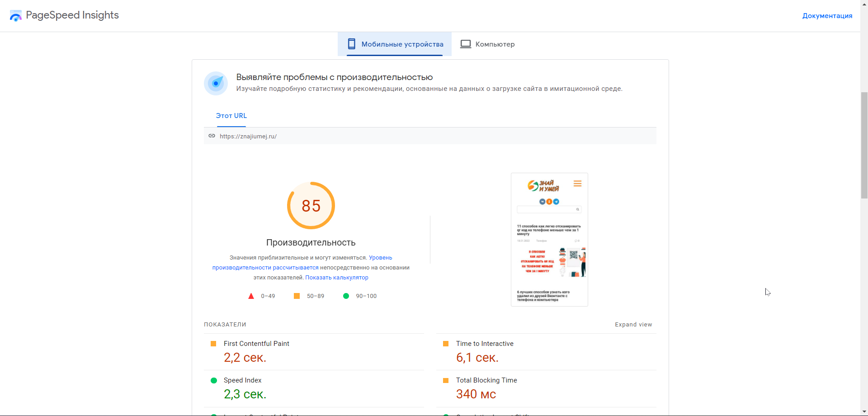Click the green circle 90–100 legend icon

(x=346, y=296)
